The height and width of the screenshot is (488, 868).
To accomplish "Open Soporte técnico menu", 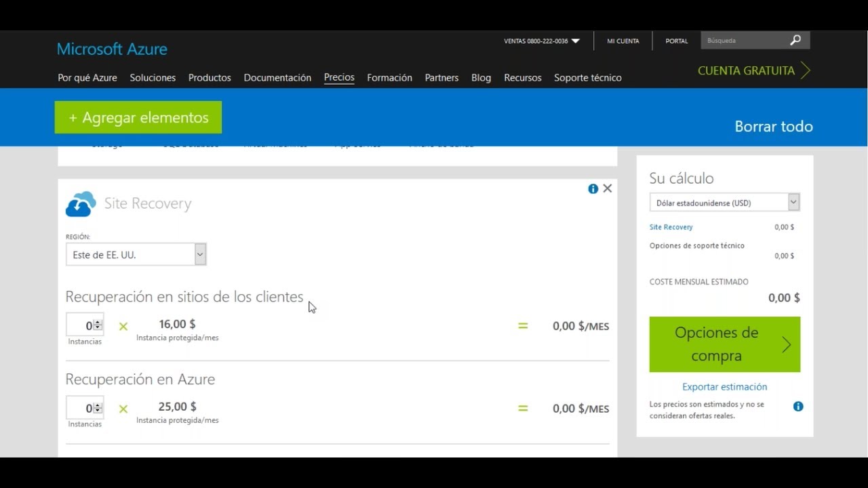I will point(587,78).
